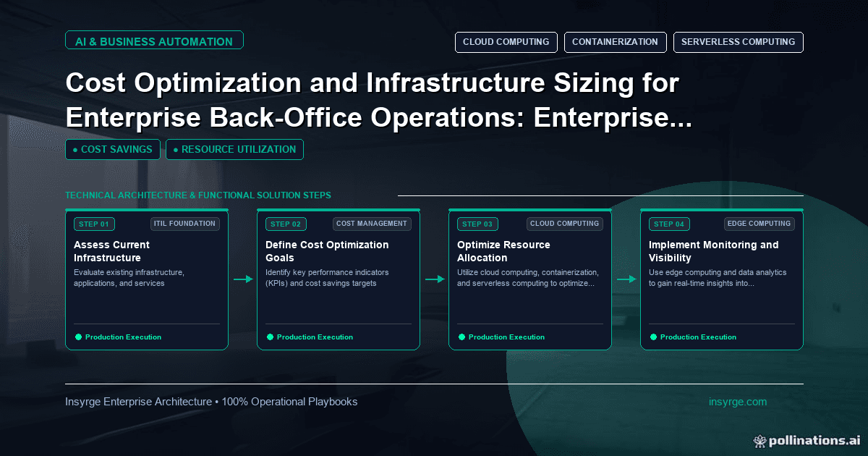The width and height of the screenshot is (868, 456).
Task: Click the green status dot in step 03 card
Action: (x=461, y=337)
